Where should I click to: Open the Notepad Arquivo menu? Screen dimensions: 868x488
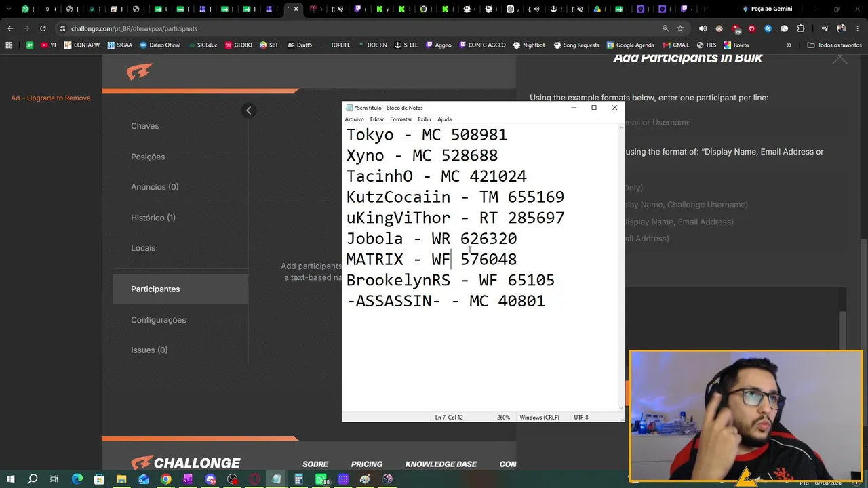[x=354, y=119]
